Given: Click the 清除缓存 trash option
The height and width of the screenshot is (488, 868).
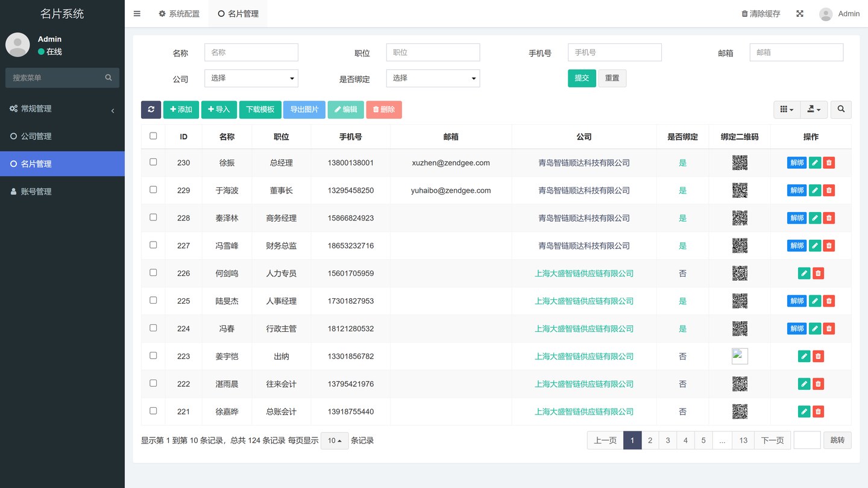Looking at the screenshot, I should (761, 13).
